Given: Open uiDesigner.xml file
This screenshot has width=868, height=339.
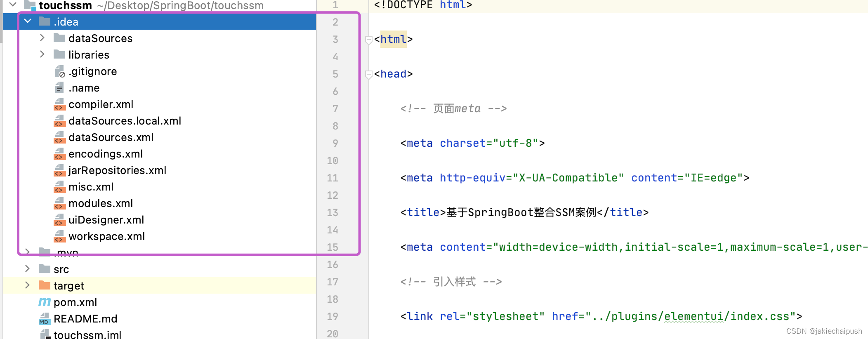Looking at the screenshot, I should [x=106, y=220].
